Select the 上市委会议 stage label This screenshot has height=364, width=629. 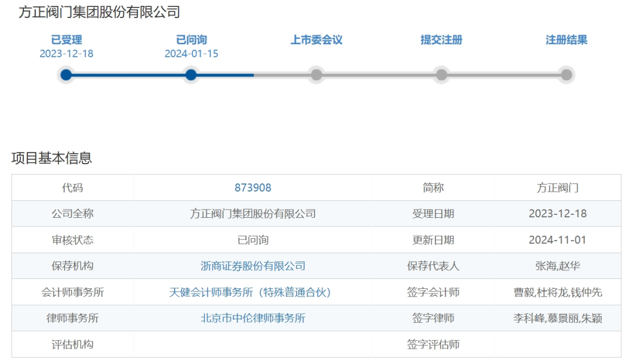(316, 40)
